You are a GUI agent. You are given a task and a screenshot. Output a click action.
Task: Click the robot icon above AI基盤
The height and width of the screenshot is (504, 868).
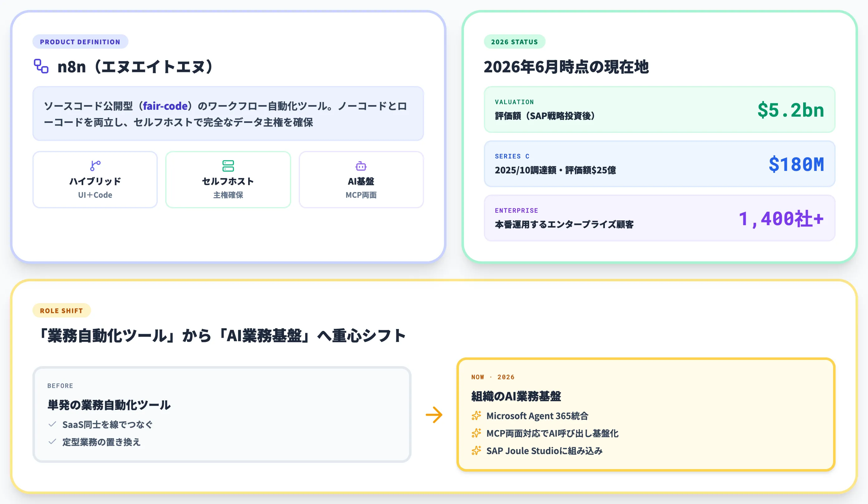coord(361,166)
